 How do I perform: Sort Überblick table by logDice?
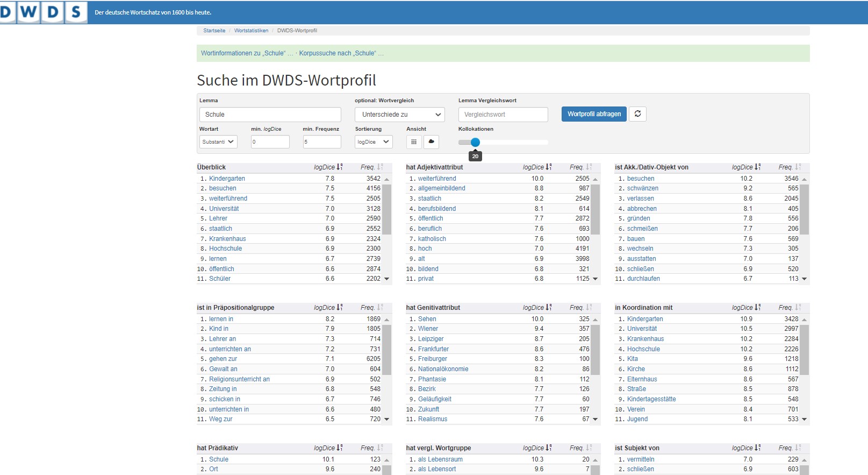coord(328,167)
